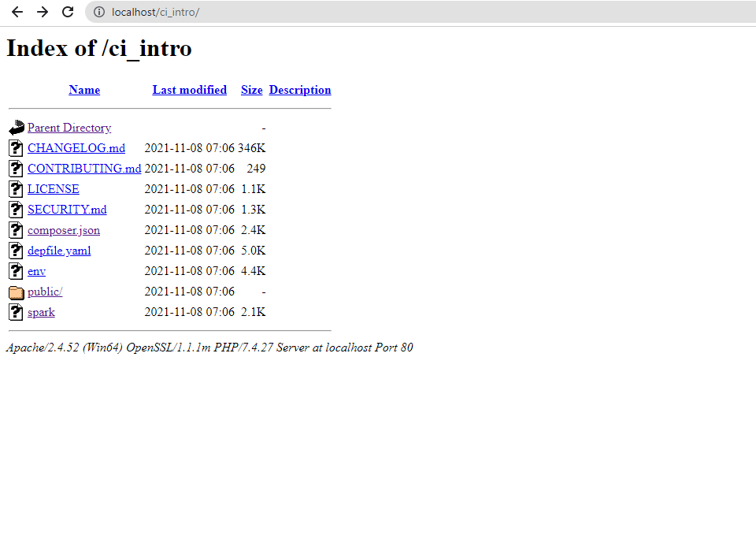
Task: Click the 249 size of CONTRIBUTING.md
Action: (256, 169)
